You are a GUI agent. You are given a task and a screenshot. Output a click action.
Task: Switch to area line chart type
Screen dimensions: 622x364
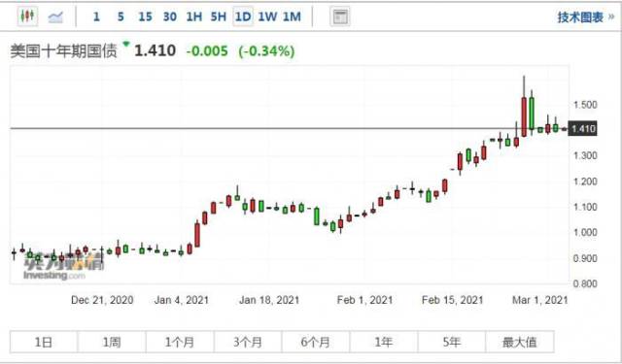coord(55,17)
